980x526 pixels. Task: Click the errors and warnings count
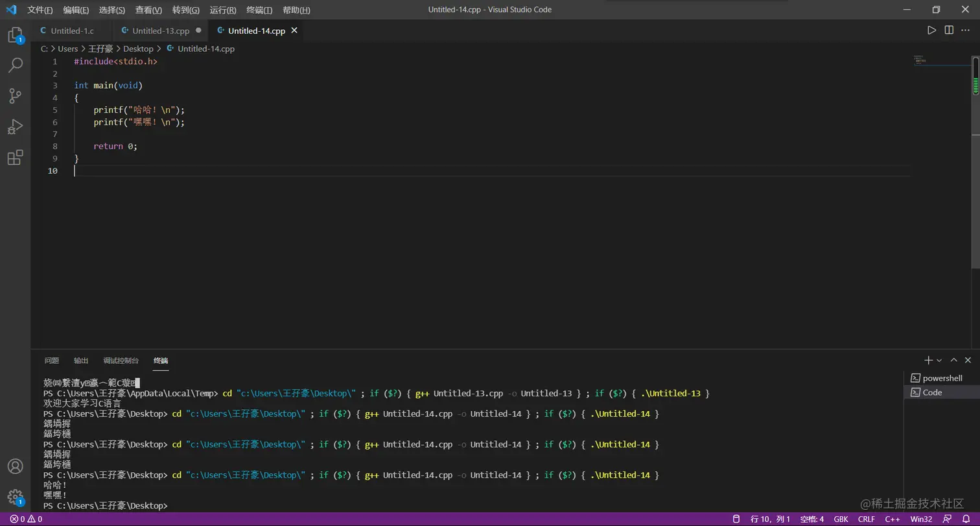(x=26, y=519)
